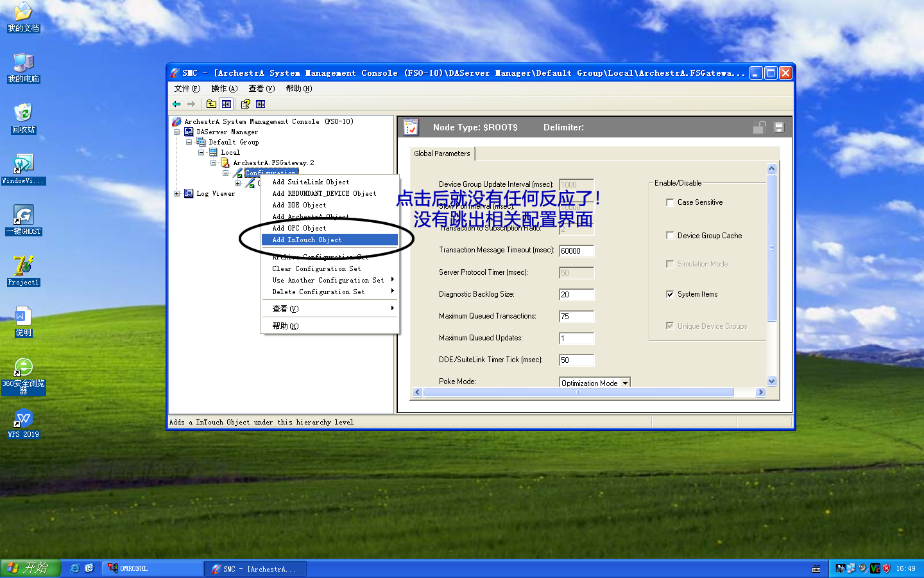Viewport: 924px width, 578px height.
Task: Enable the Case Sensitive checkbox
Action: pos(670,202)
